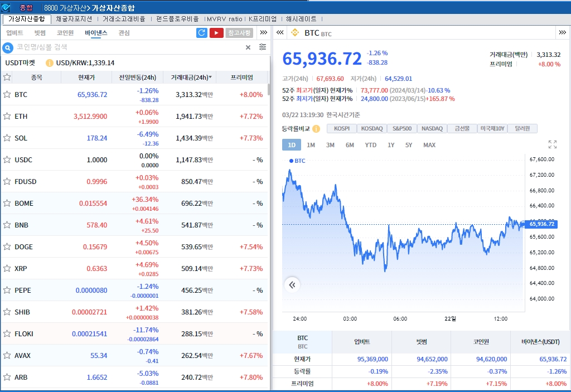This screenshot has width=571, height=392.
Task: Select the 1D chart range
Action: [292, 145]
